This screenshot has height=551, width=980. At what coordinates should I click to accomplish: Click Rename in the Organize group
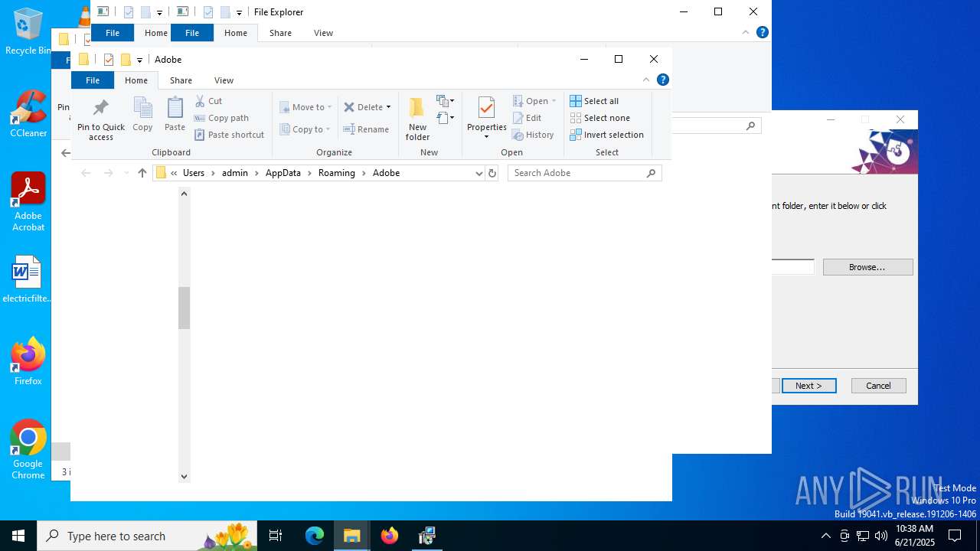(366, 129)
